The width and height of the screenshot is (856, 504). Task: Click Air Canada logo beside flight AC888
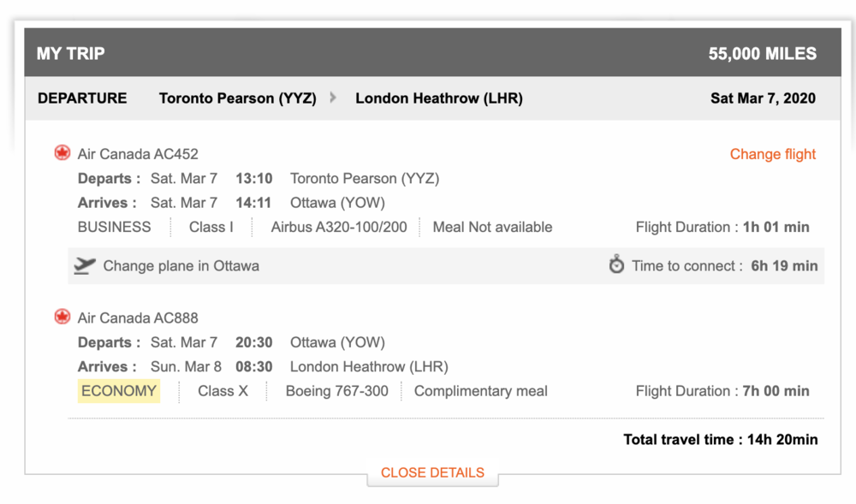point(62,317)
